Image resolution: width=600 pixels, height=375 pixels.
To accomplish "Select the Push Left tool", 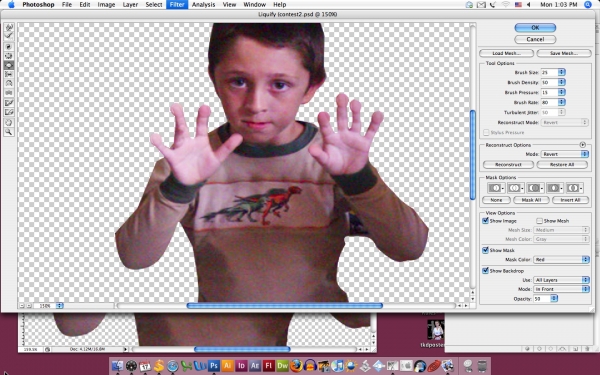I will pyautogui.click(x=9, y=75).
